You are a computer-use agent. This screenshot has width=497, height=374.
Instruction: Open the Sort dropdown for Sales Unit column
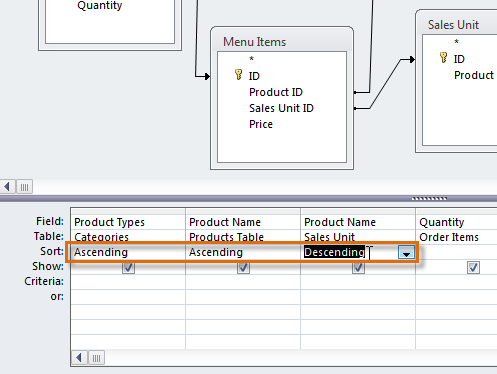coord(406,252)
